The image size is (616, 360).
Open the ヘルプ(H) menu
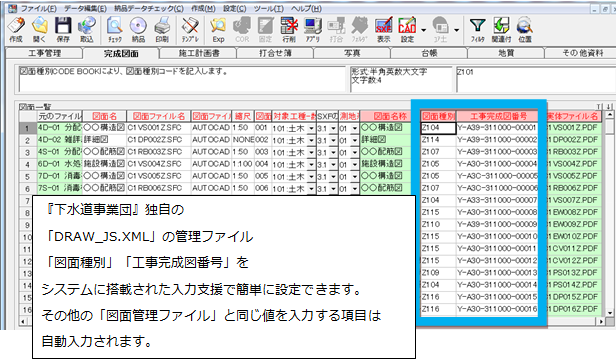coord(306,8)
